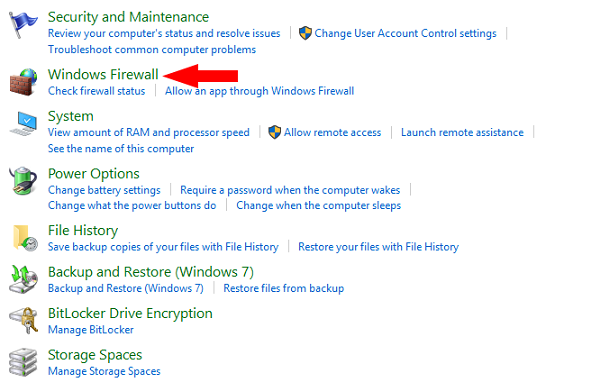Click the Power Options battery icon
The height and width of the screenshot is (389, 589).
click(23, 181)
